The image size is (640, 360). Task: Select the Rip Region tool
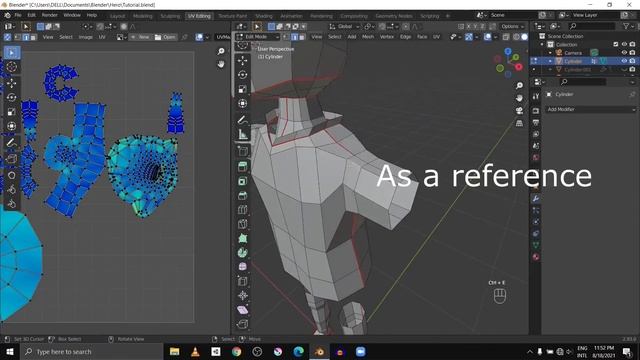coord(242,324)
